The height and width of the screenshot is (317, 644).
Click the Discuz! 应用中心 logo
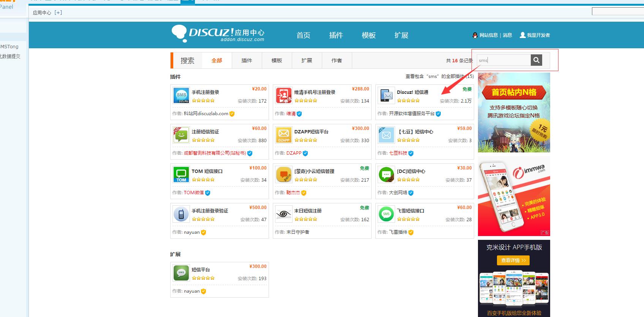coord(218,33)
